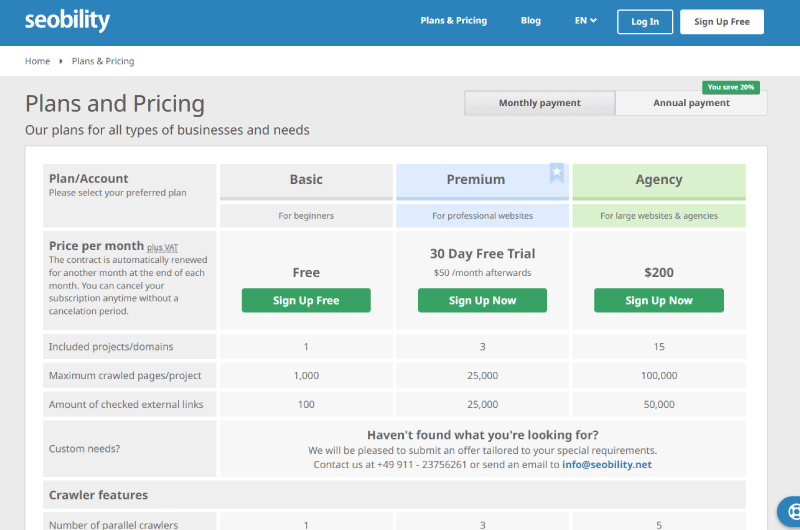Click the 1,000 crawled pages Basic value
Viewport: 800px width, 530px height.
(306, 376)
